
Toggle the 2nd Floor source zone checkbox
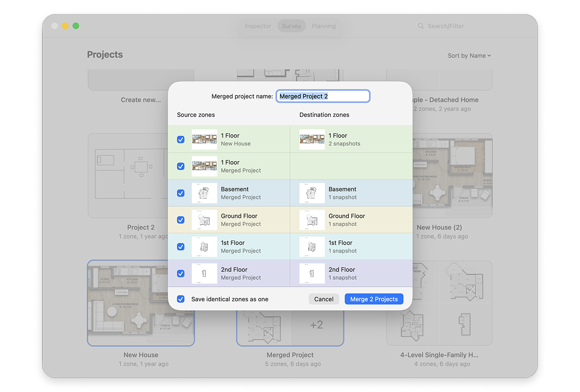pyautogui.click(x=181, y=274)
